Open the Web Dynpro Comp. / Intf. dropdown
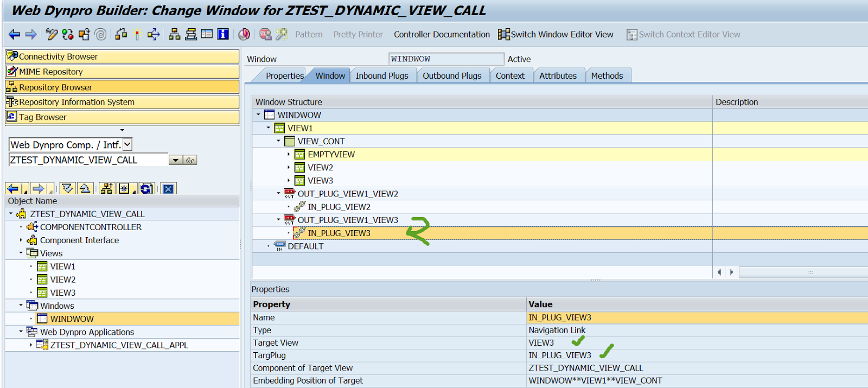The width and height of the screenshot is (868, 388). pos(127,144)
